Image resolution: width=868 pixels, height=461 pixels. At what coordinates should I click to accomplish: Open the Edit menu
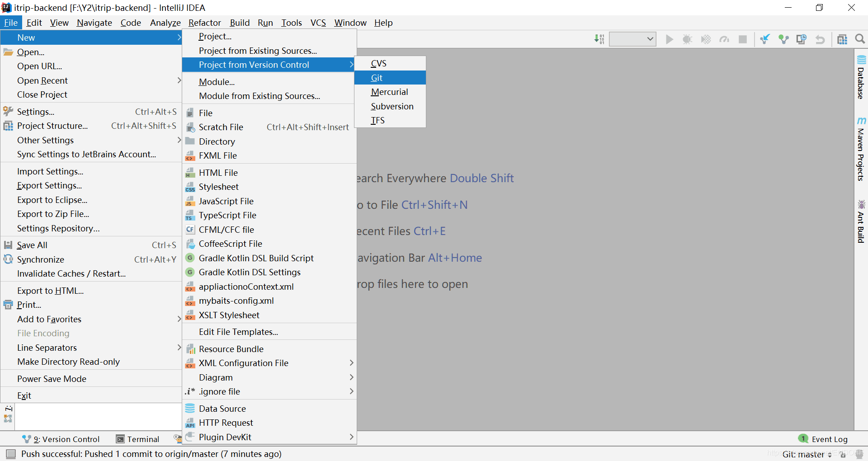[34, 23]
